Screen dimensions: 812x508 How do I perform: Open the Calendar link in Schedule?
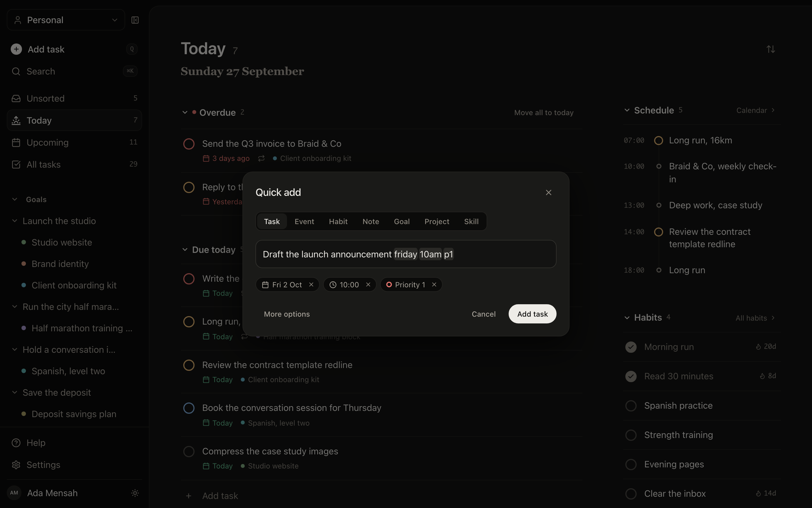pyautogui.click(x=756, y=110)
